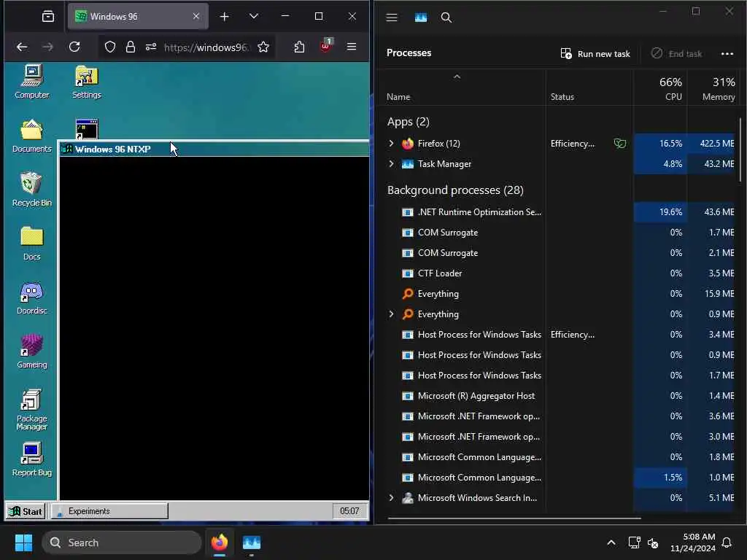Open the list all tabs dropdown
The height and width of the screenshot is (560, 747).
(254, 17)
